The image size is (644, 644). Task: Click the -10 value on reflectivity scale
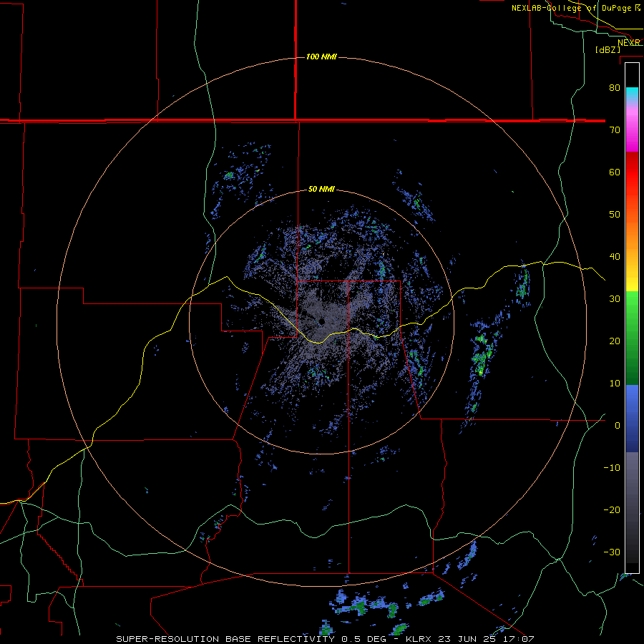612,468
